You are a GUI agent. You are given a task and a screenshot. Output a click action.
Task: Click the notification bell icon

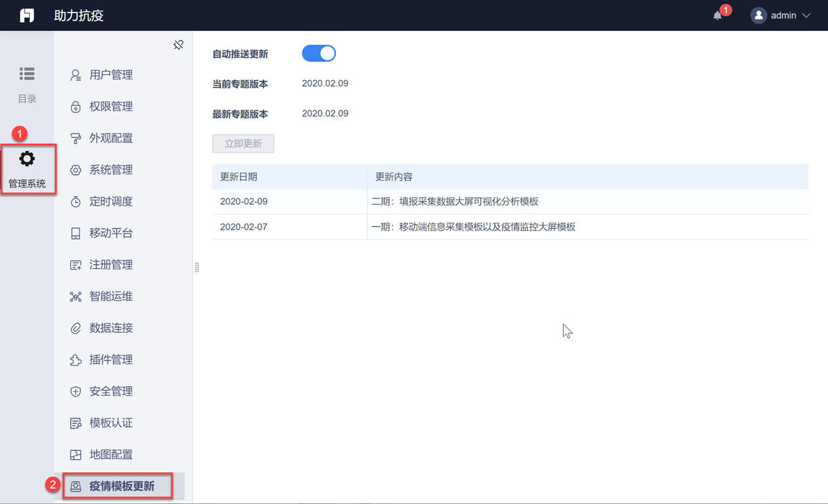(718, 16)
